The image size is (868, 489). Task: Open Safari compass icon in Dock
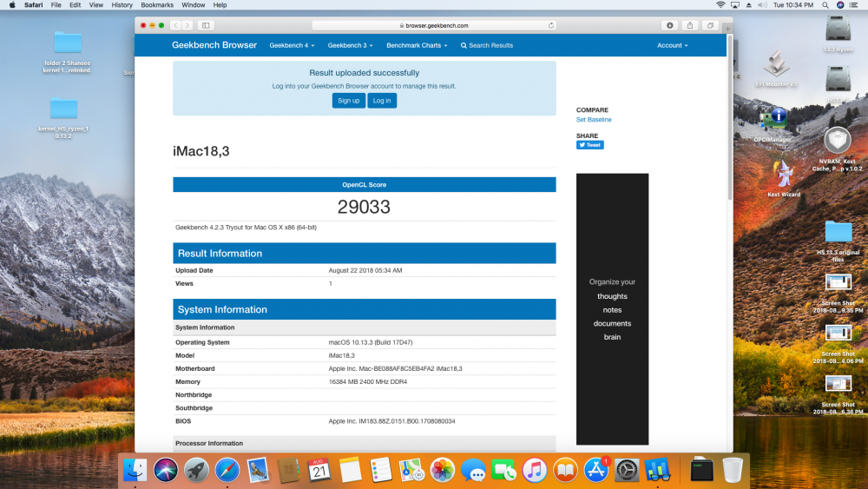point(227,470)
